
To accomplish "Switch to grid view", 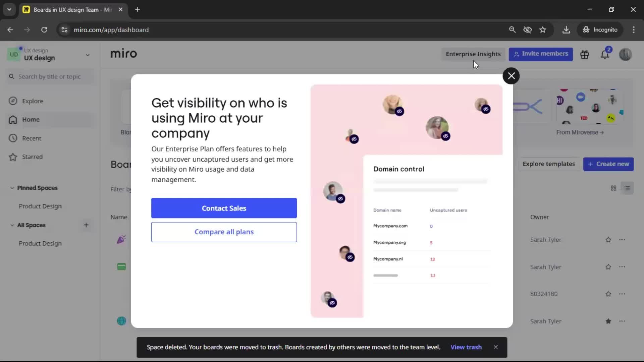I will coord(613,188).
